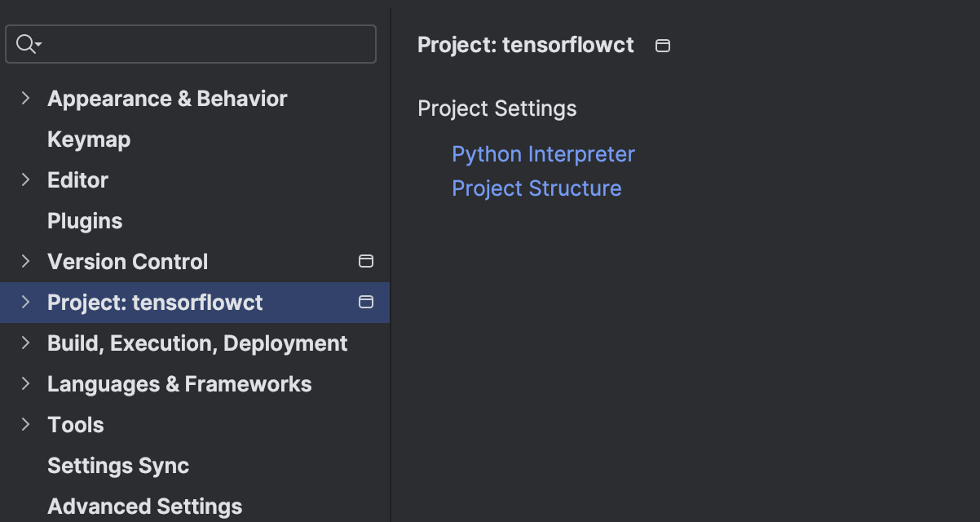Select the Tools settings category
The image size is (980, 522).
[76, 425]
